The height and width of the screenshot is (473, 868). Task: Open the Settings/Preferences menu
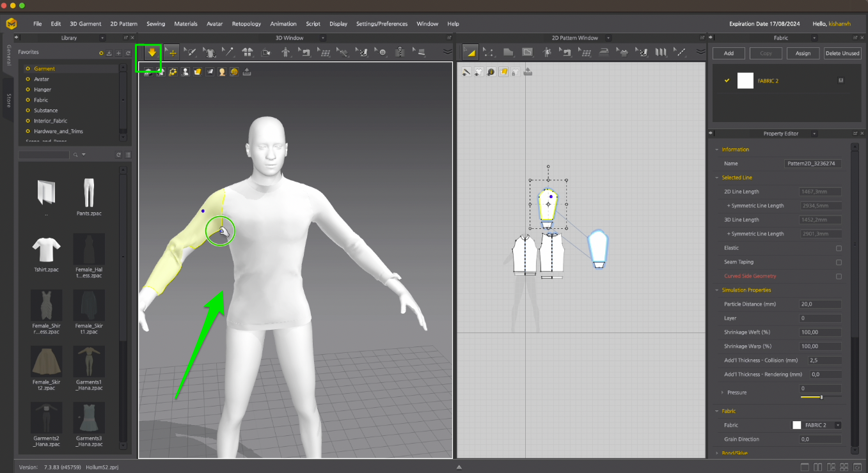(382, 24)
